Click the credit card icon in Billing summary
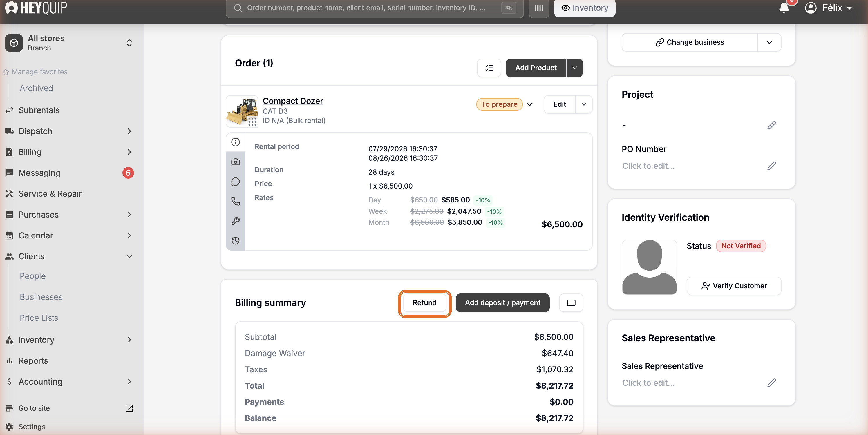 click(x=571, y=302)
